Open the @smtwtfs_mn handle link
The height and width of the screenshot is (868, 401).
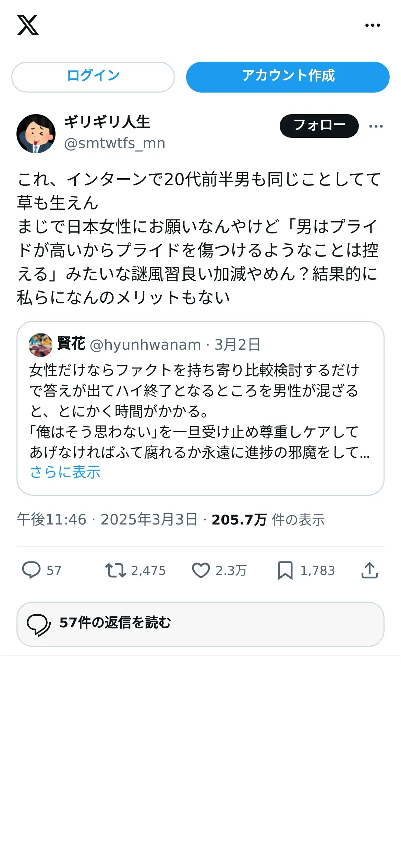(115, 143)
